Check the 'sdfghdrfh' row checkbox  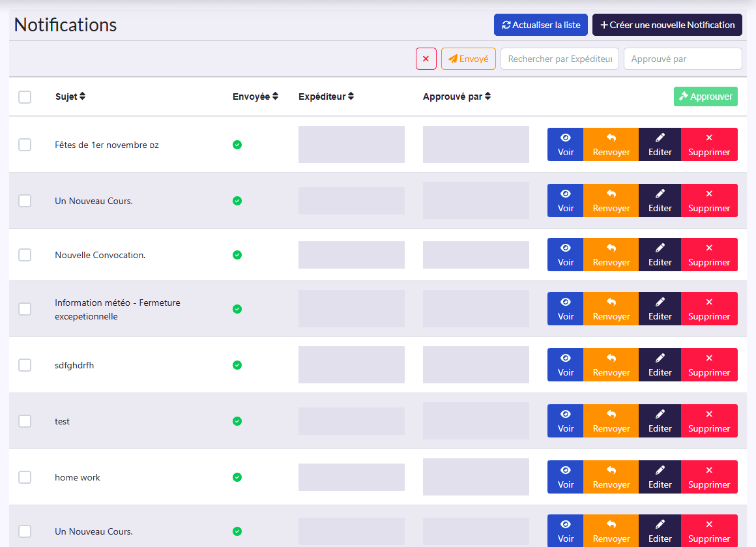[x=25, y=365]
